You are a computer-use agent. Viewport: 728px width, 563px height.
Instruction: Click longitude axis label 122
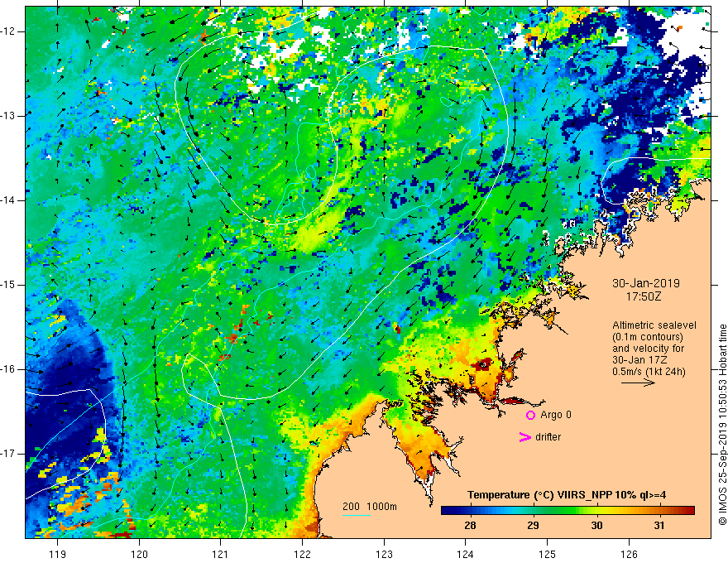[302, 554]
